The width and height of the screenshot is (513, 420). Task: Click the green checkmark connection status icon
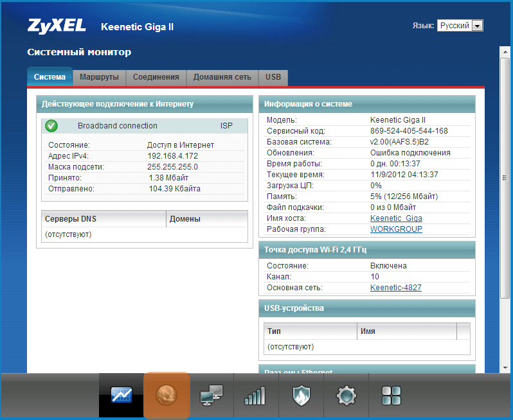(x=52, y=126)
